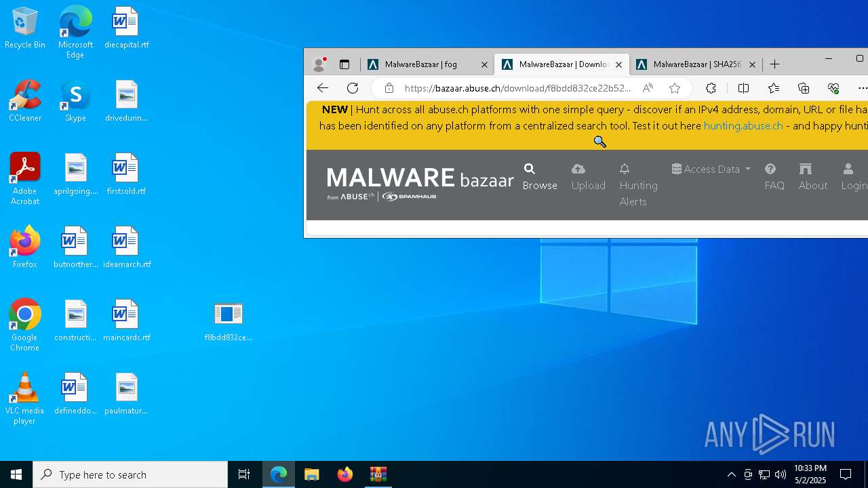868x488 pixels.
Task: Select paulmatur image file on desktop
Action: 126,394
